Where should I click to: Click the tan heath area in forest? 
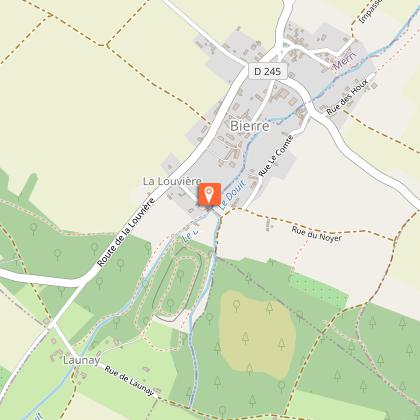(x=257, y=334)
